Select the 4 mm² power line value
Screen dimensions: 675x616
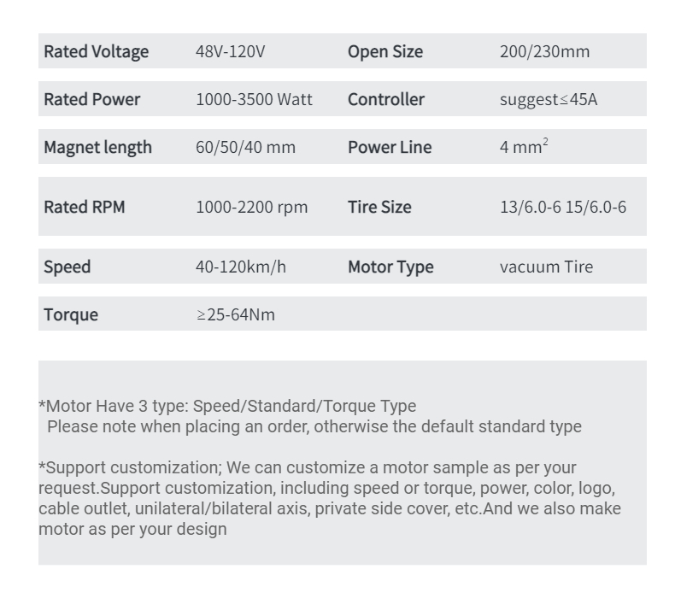click(524, 146)
